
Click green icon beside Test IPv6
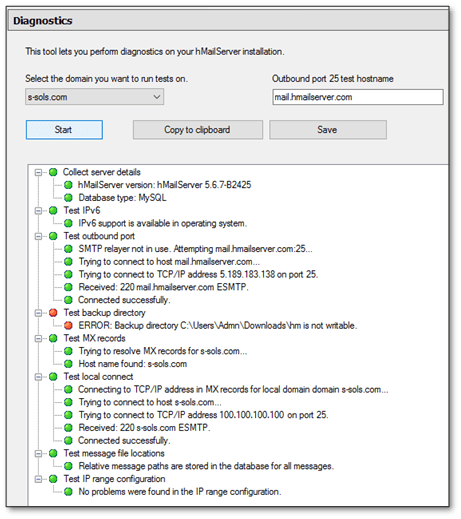coord(53,210)
